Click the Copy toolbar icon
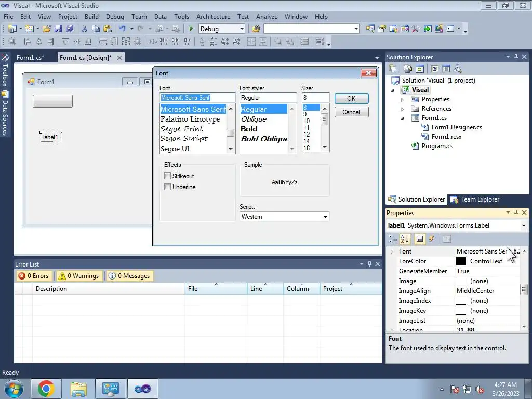 tap(96, 29)
